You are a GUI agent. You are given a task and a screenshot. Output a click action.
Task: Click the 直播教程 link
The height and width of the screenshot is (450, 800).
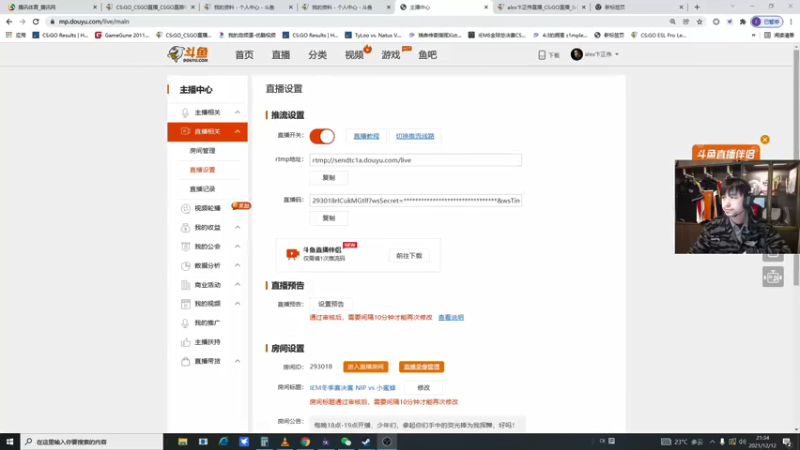366,136
